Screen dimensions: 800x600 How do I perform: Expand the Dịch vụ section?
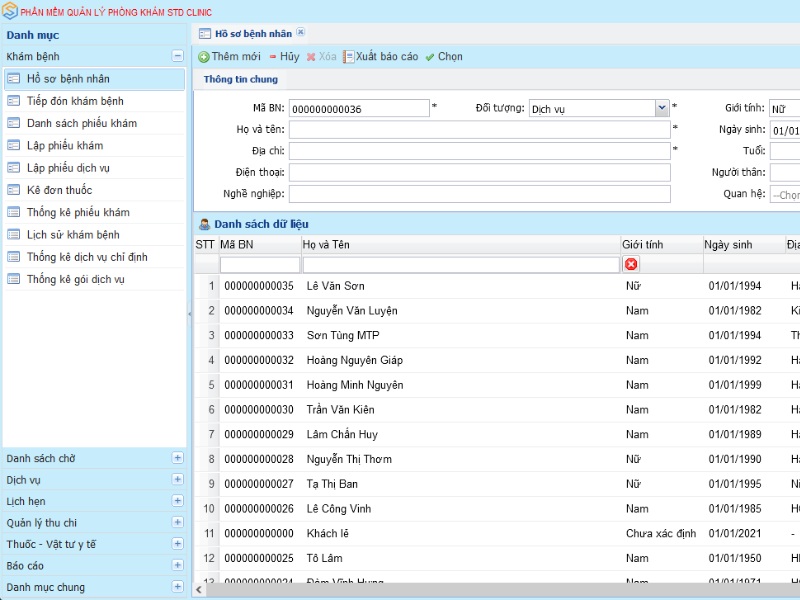tap(178, 479)
